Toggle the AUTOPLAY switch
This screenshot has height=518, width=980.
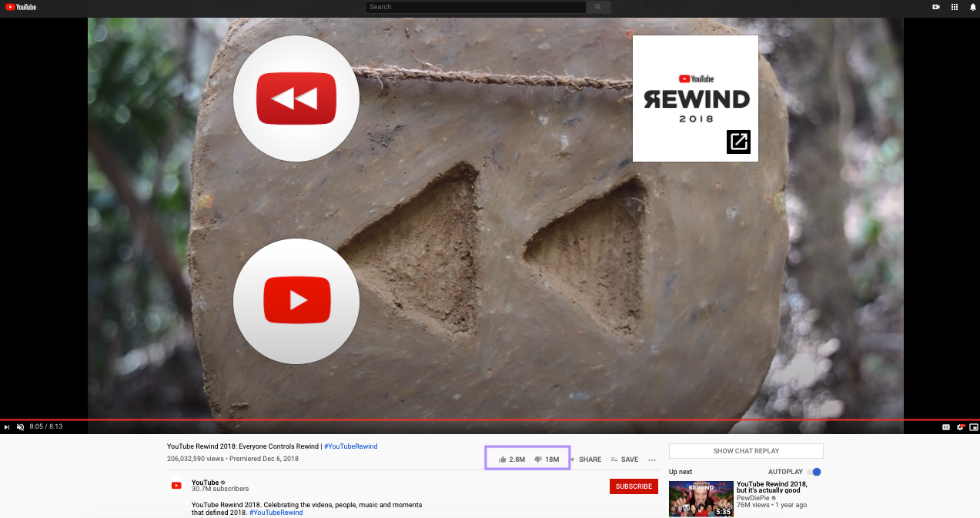(814, 472)
